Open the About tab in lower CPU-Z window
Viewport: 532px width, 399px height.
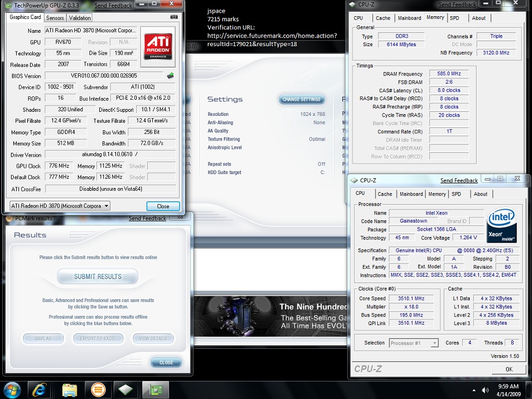(481, 194)
